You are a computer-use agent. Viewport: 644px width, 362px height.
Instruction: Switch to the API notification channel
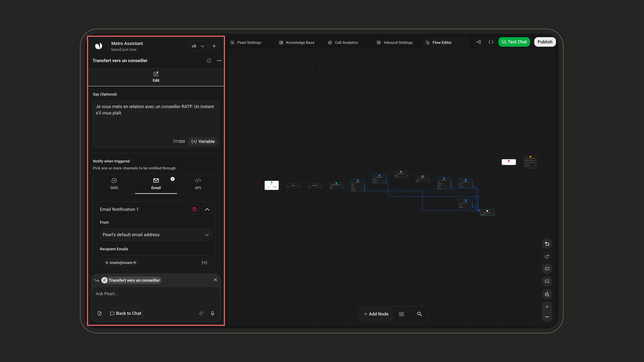(x=198, y=184)
